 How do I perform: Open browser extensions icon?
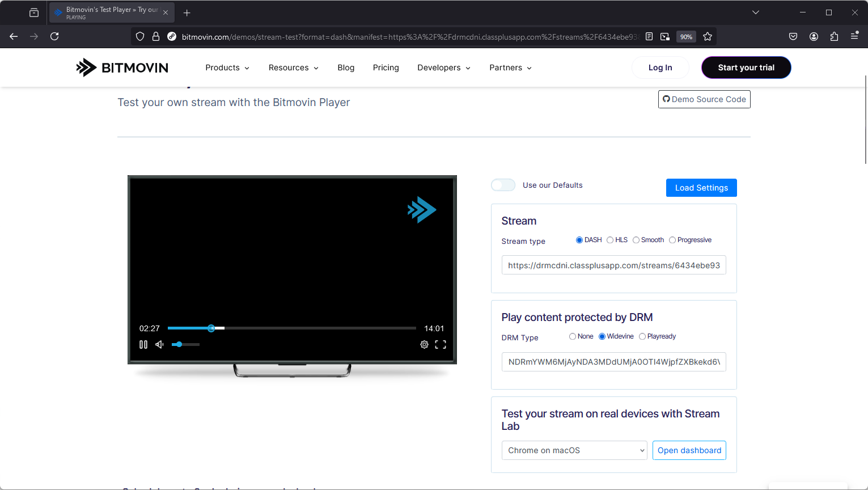pyautogui.click(x=834, y=36)
